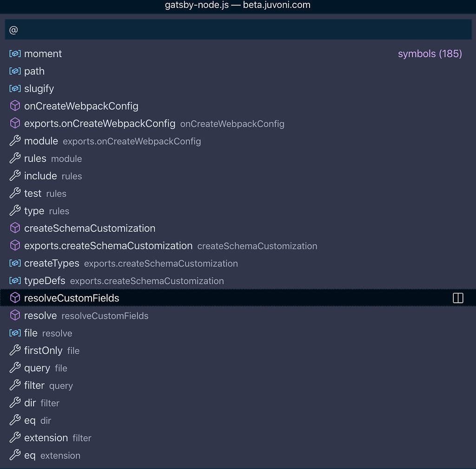The image size is (476, 469).
Task: Click the cube icon beside createSchemaCustomization
Action: pos(14,228)
